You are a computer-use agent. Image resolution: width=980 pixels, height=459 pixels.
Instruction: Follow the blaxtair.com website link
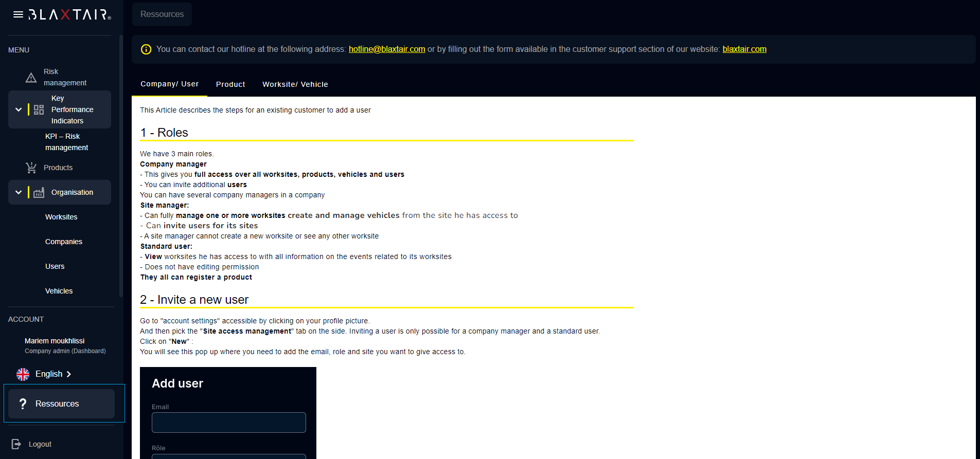744,49
